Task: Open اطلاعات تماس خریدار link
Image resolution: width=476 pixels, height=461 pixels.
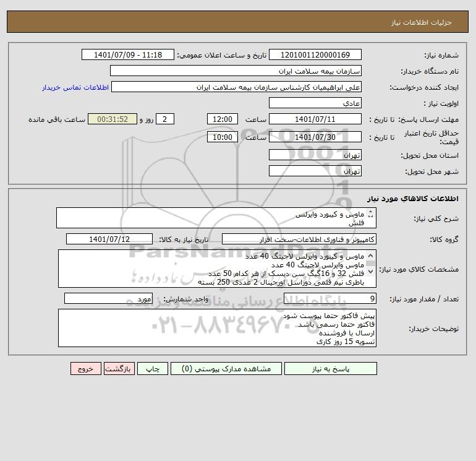Action: coord(75,87)
